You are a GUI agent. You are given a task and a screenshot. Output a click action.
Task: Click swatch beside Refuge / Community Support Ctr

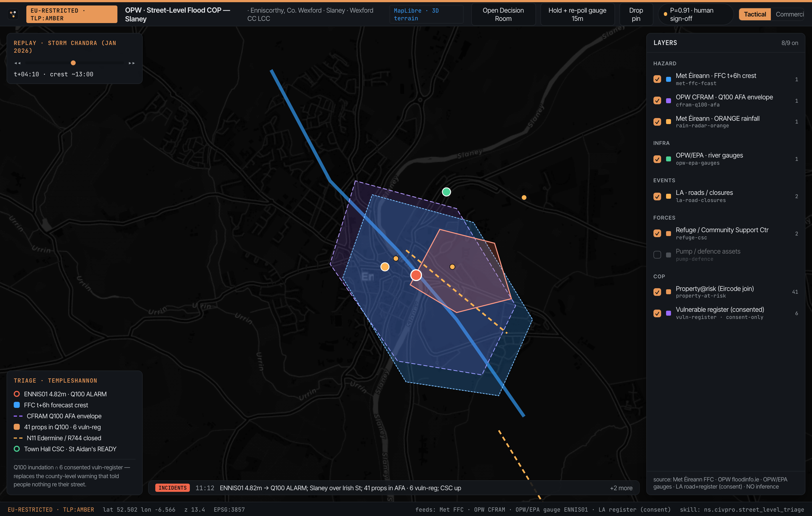[x=668, y=234]
